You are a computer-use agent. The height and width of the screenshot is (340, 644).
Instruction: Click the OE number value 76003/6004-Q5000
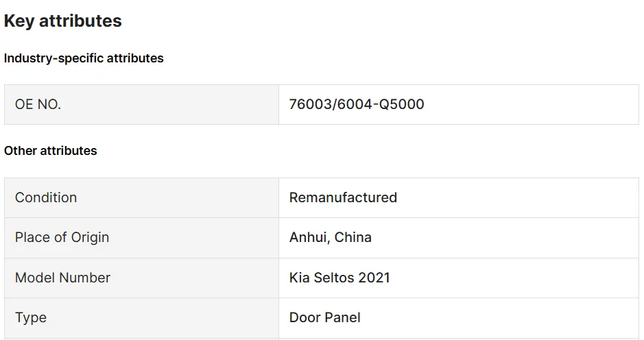pyautogui.click(x=357, y=104)
